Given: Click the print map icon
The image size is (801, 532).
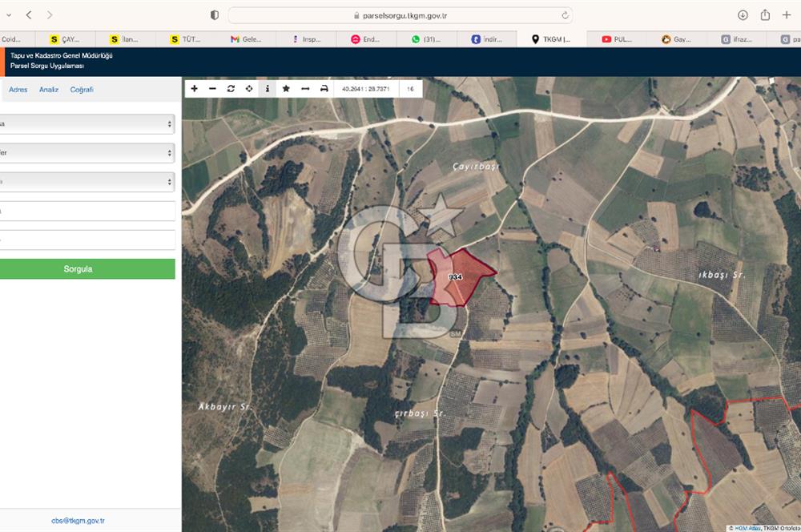Looking at the screenshot, I should pyautogui.click(x=324, y=89).
